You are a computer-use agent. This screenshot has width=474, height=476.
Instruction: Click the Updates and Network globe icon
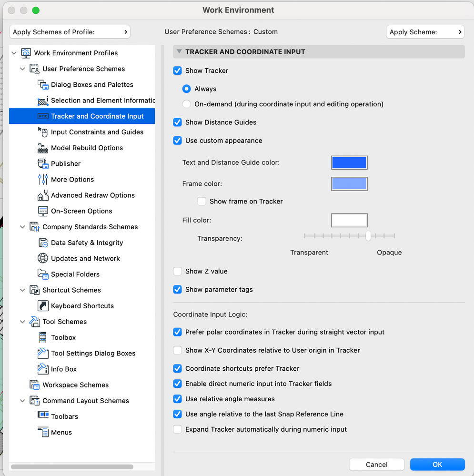[x=43, y=259]
